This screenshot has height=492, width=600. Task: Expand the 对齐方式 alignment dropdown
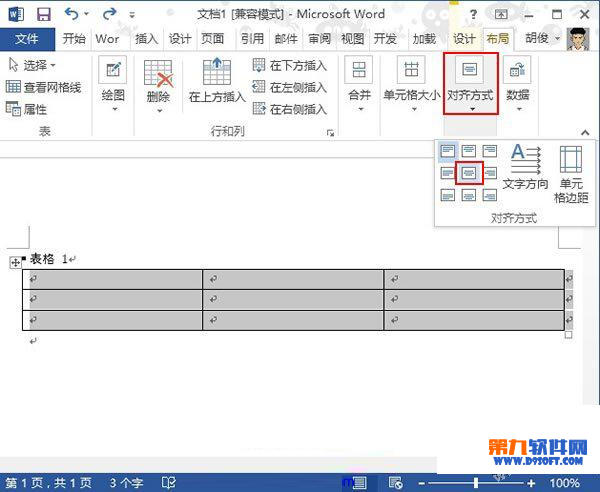(470, 84)
